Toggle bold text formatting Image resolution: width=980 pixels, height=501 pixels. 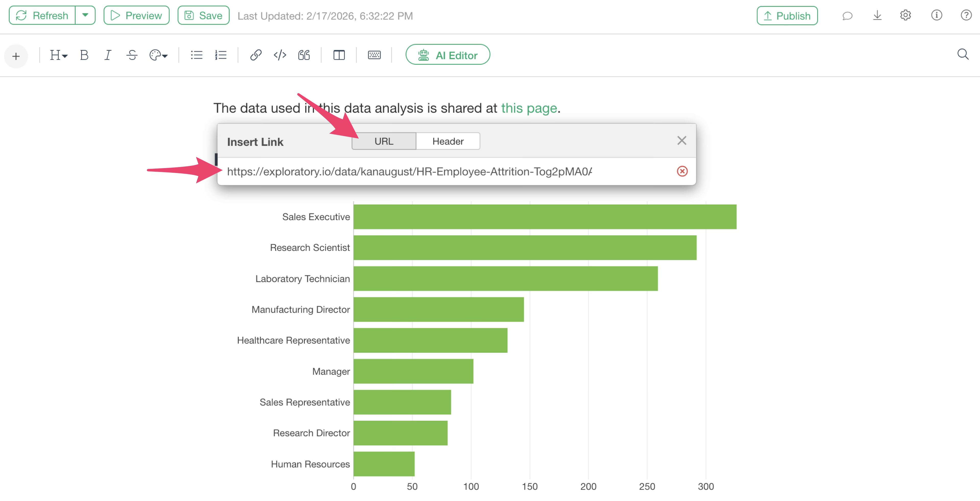[84, 55]
